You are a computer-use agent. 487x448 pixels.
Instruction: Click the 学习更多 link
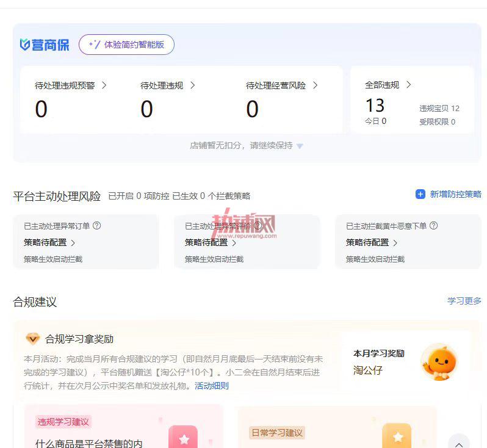click(464, 301)
